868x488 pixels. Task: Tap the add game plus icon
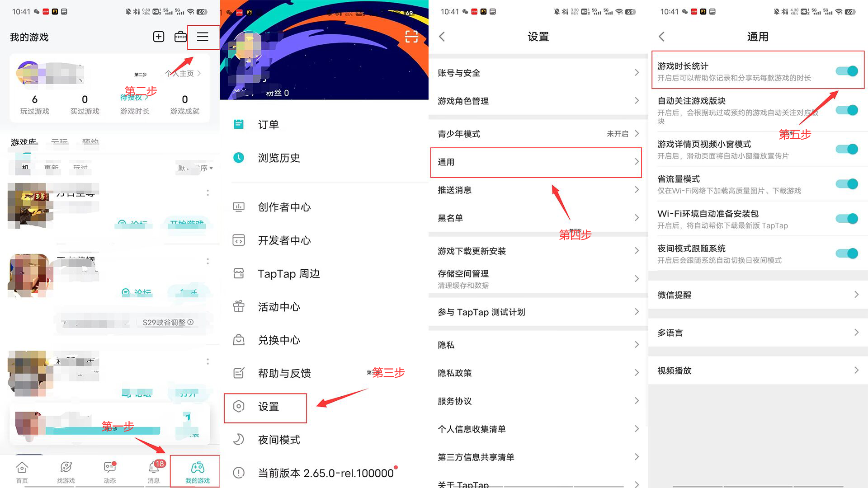tap(159, 37)
